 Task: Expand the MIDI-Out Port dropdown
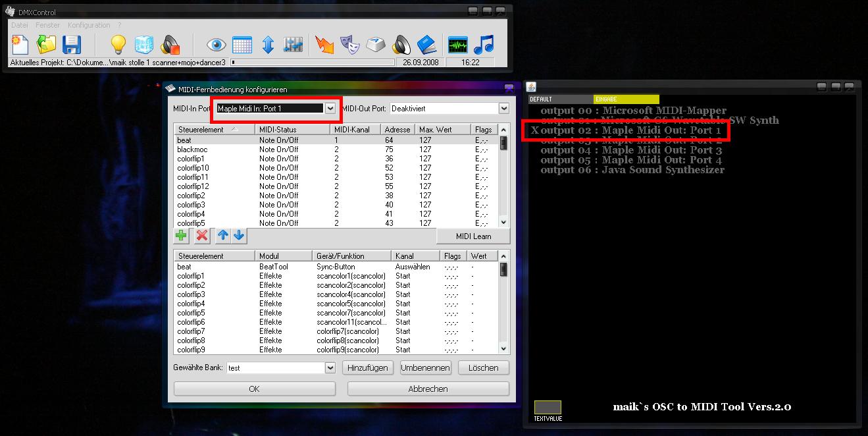click(503, 109)
